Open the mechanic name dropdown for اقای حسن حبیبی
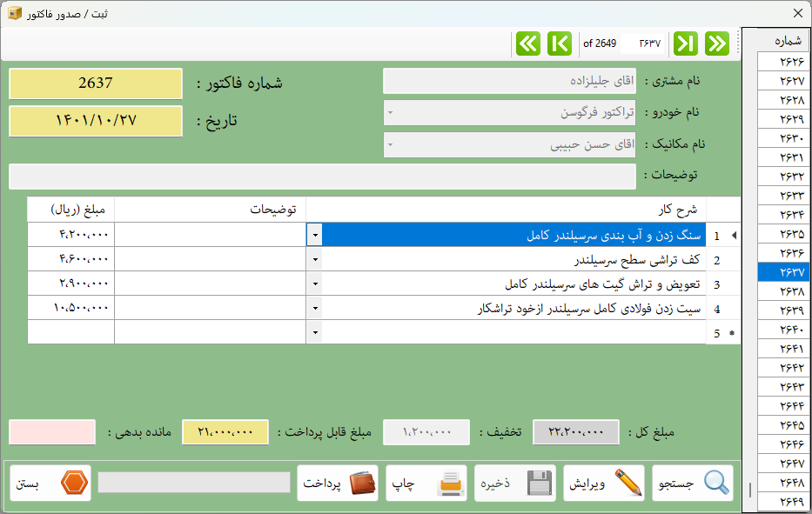 [x=390, y=144]
